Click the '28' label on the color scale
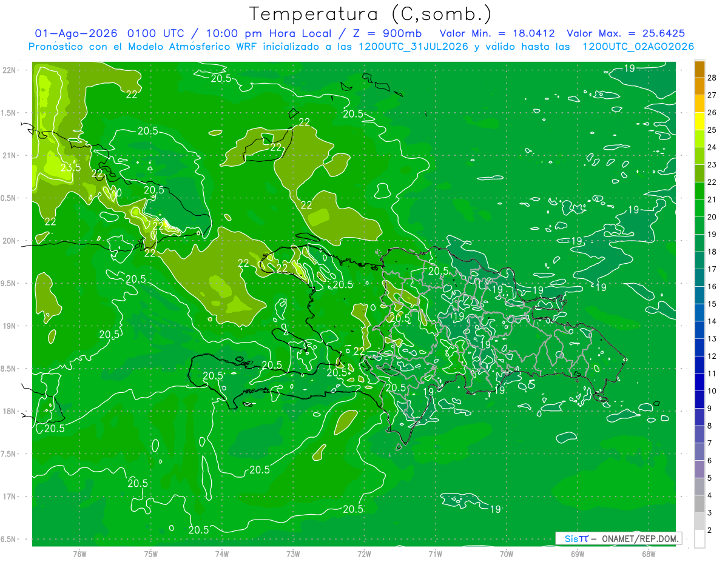728x562 pixels. click(x=712, y=78)
